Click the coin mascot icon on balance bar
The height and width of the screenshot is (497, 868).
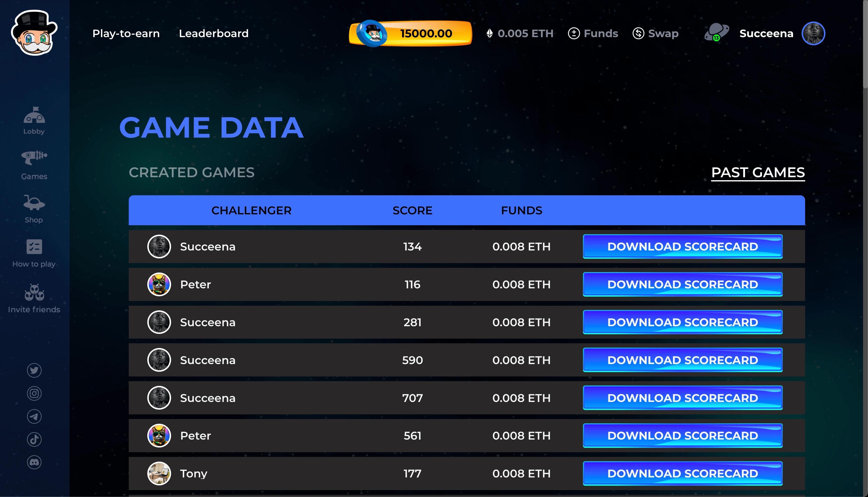tap(372, 33)
